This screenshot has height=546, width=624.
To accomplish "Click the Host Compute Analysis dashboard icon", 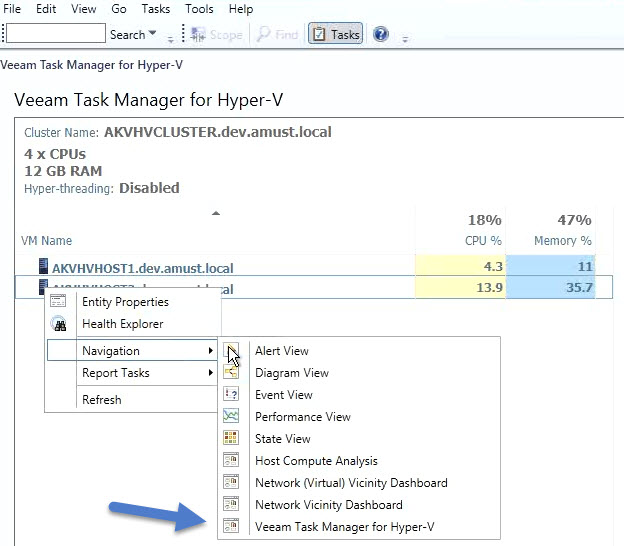I will tap(231, 460).
